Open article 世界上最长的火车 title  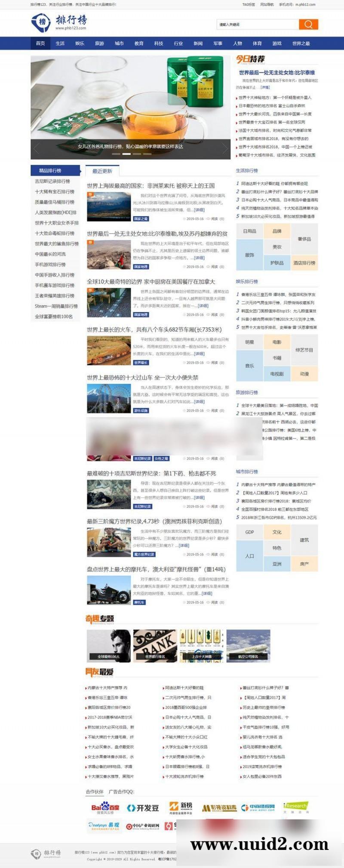(154, 330)
